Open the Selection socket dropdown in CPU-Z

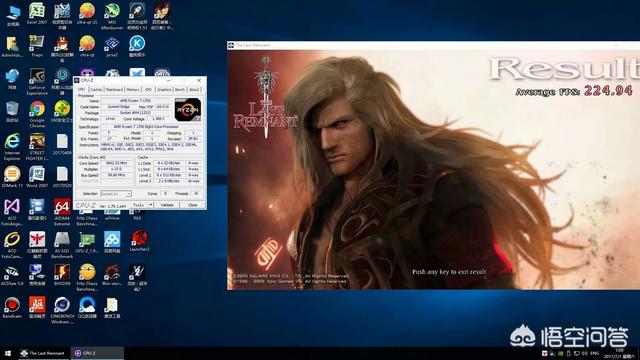pyautogui.click(x=116, y=193)
